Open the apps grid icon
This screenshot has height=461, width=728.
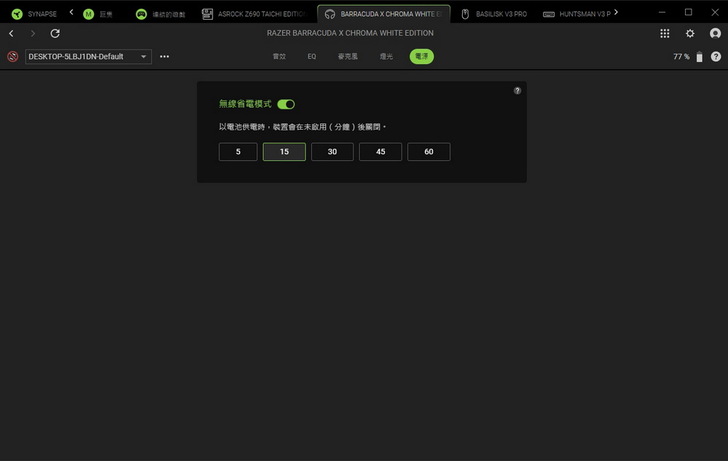point(665,33)
